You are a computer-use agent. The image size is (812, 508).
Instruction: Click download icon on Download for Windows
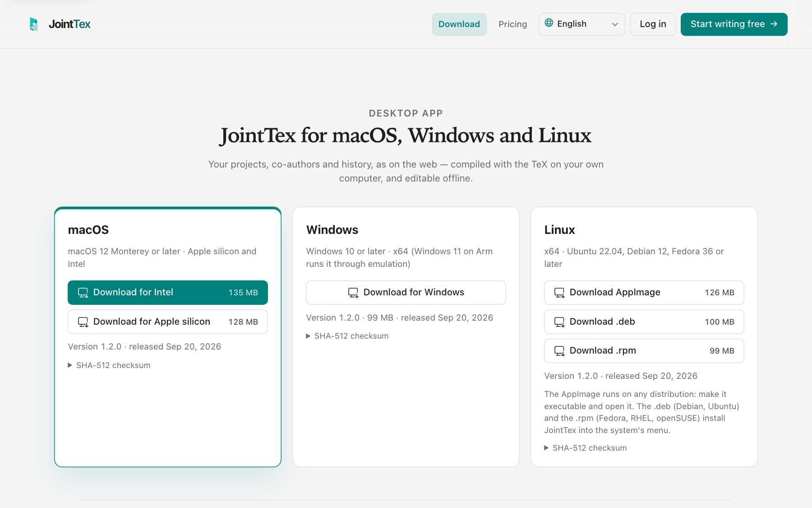(353, 293)
